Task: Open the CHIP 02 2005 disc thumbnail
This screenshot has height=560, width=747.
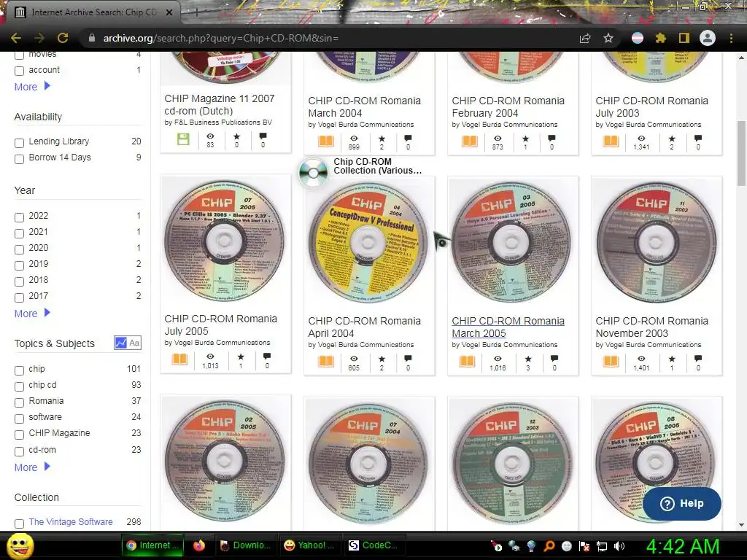Action: [225, 461]
